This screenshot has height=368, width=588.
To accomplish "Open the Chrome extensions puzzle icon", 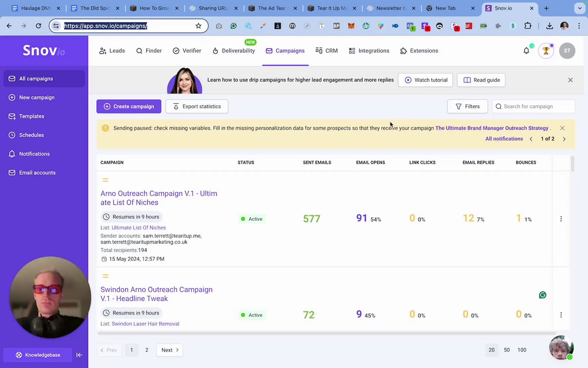I will coord(527,26).
